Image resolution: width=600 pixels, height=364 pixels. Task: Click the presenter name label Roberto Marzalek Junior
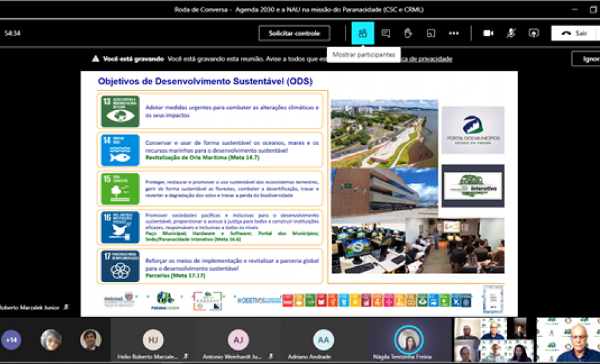click(30, 308)
